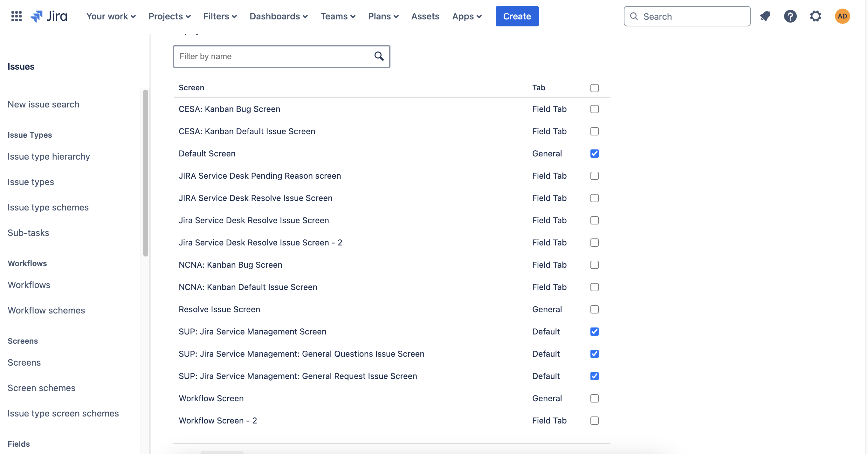Click the blue Create button
The image size is (868, 454).
(x=517, y=16)
